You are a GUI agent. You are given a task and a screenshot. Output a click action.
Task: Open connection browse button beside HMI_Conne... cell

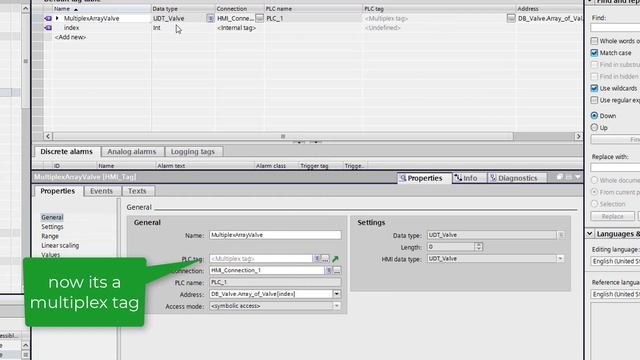(260, 18)
